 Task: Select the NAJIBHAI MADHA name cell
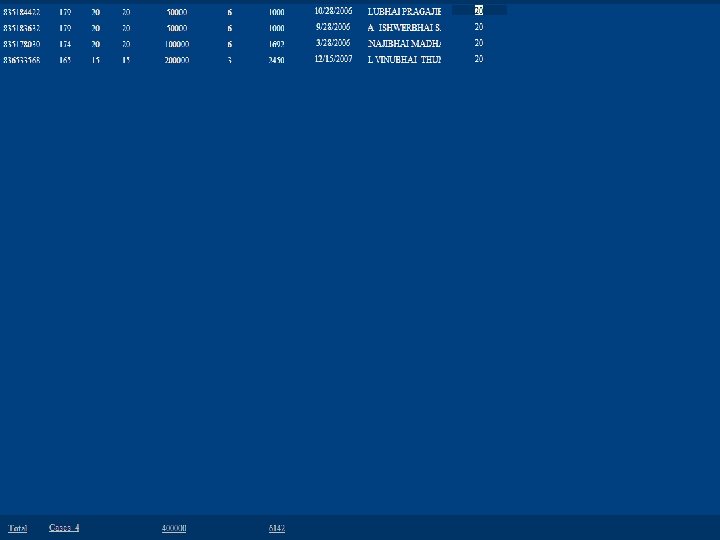tap(404, 44)
